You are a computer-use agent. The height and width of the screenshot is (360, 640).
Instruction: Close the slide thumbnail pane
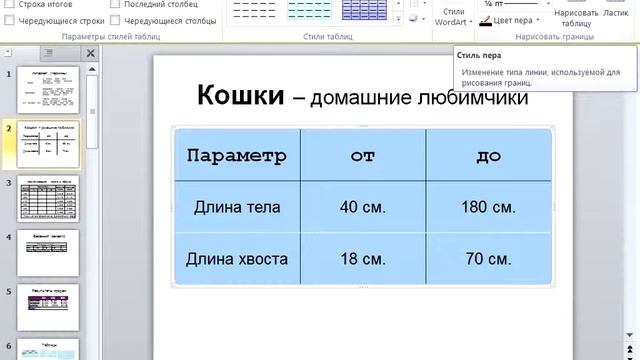click(x=90, y=53)
